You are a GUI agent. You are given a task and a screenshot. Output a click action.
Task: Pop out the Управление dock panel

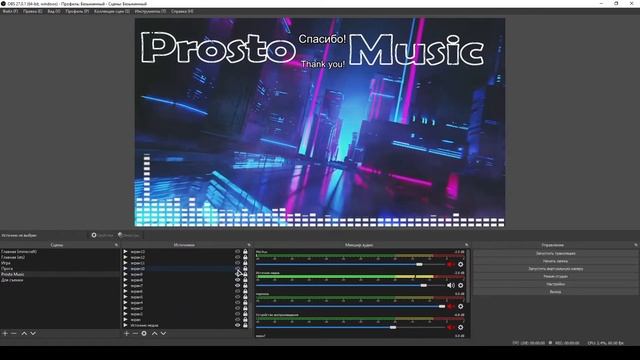[636, 245]
